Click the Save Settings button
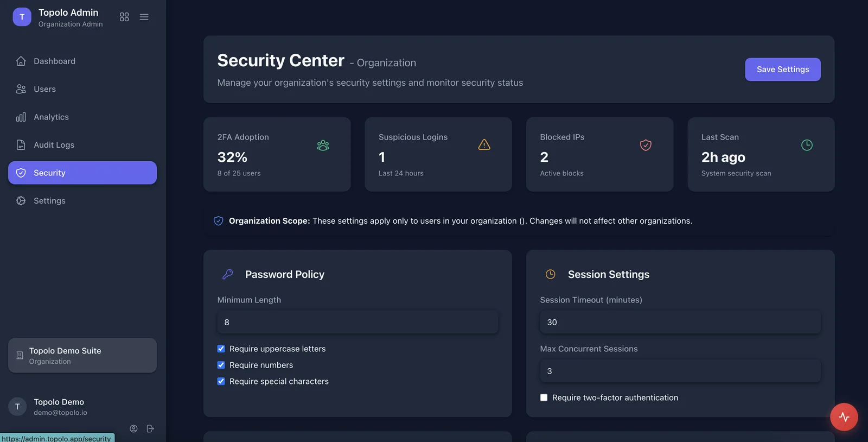 point(782,70)
